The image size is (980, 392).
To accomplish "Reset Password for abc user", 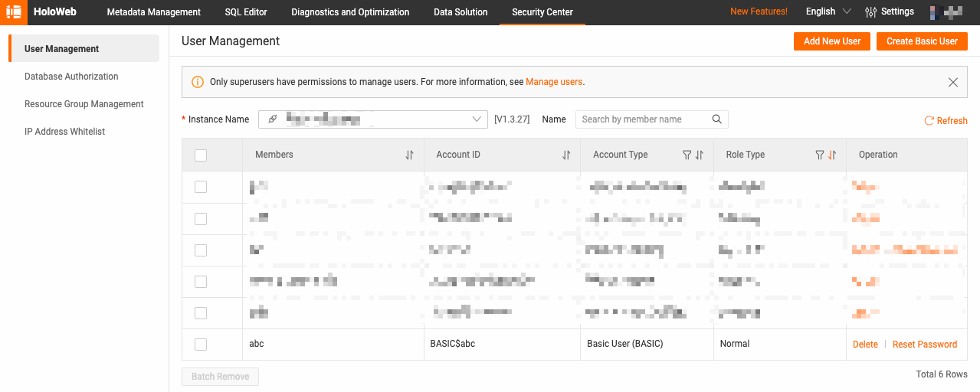I will [925, 345].
